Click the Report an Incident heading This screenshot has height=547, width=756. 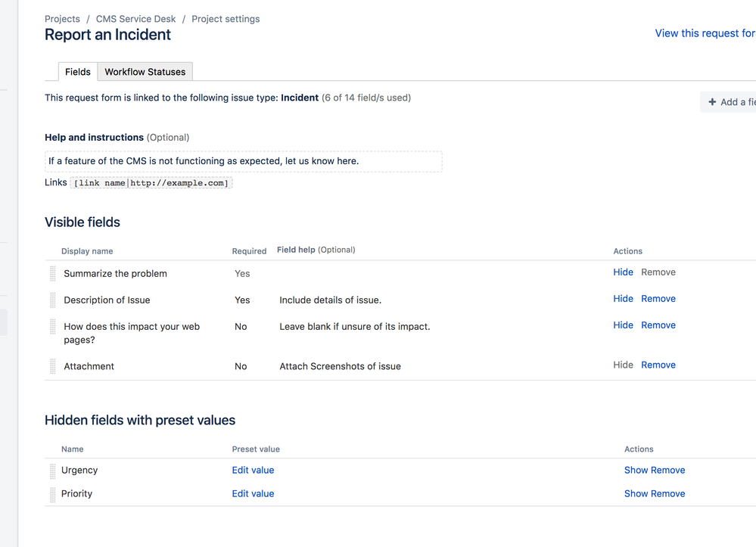click(x=107, y=35)
